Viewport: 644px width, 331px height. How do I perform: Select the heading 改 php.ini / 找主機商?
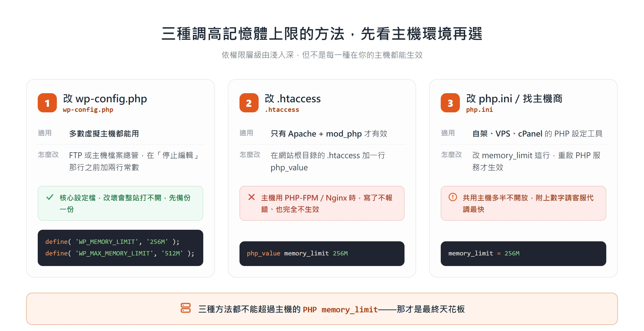point(514,98)
